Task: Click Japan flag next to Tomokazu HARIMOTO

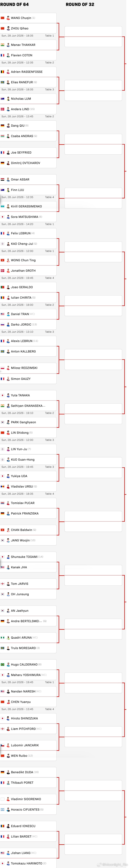Action: tap(2, 863)
